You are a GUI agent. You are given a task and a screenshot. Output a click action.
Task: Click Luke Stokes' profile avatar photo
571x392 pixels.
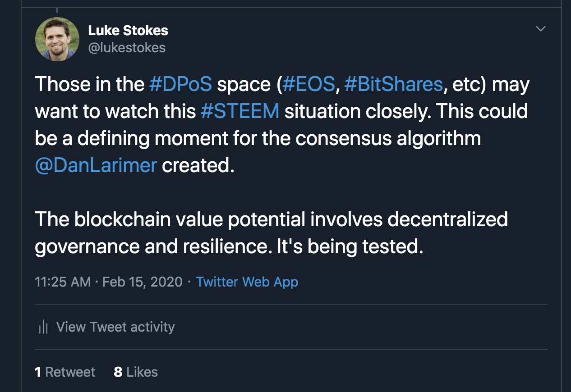57,39
